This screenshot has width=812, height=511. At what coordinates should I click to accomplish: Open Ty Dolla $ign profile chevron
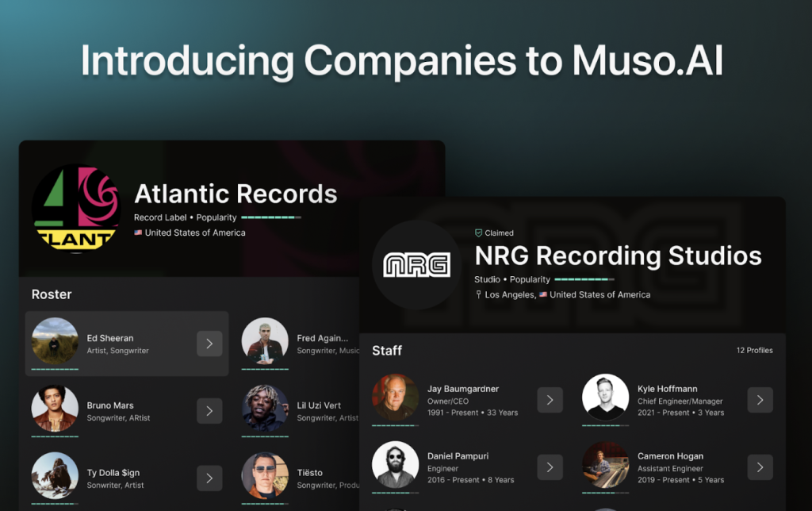click(209, 478)
